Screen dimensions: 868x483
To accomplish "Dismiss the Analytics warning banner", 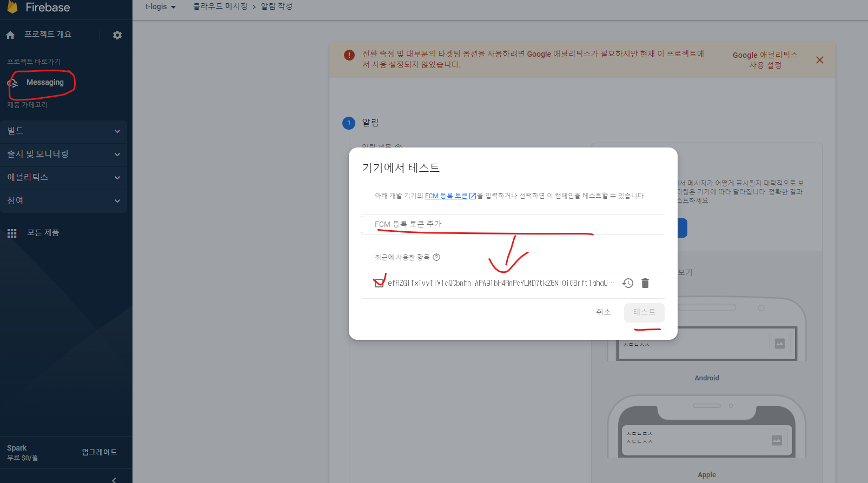I will [820, 60].
